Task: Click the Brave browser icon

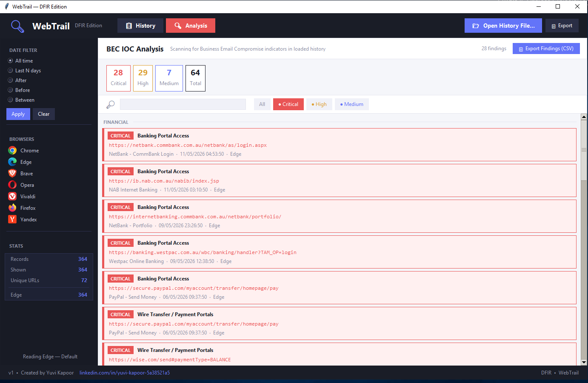Action: (12, 174)
